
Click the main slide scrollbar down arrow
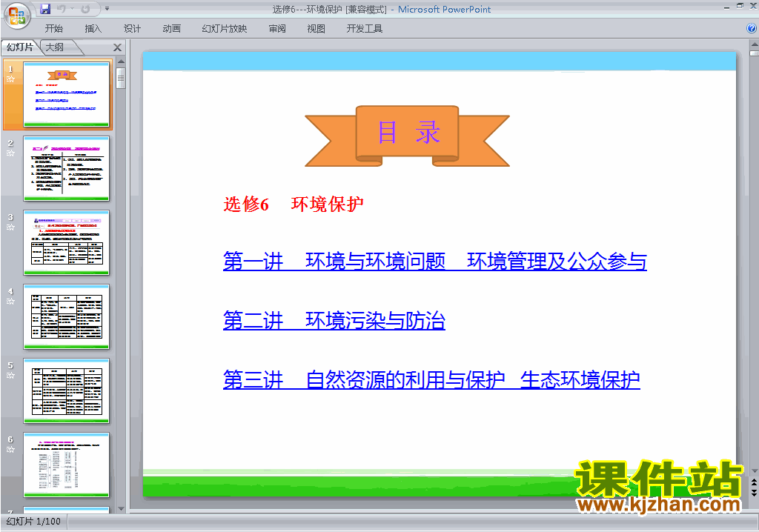click(754, 471)
